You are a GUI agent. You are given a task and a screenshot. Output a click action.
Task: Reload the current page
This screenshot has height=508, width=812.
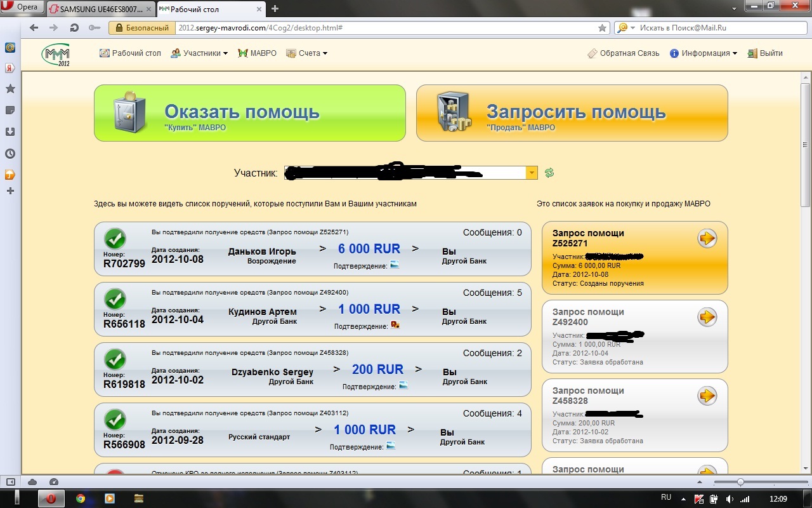[74, 28]
